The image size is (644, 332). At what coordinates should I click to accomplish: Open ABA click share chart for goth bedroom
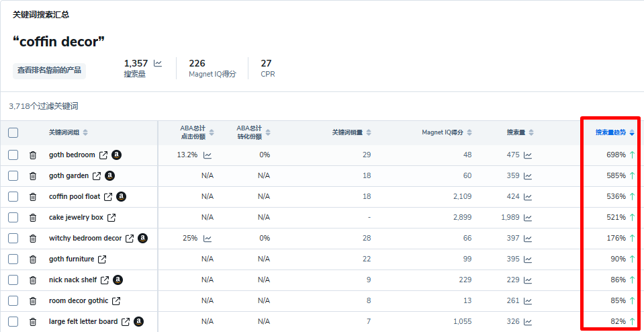pos(208,155)
